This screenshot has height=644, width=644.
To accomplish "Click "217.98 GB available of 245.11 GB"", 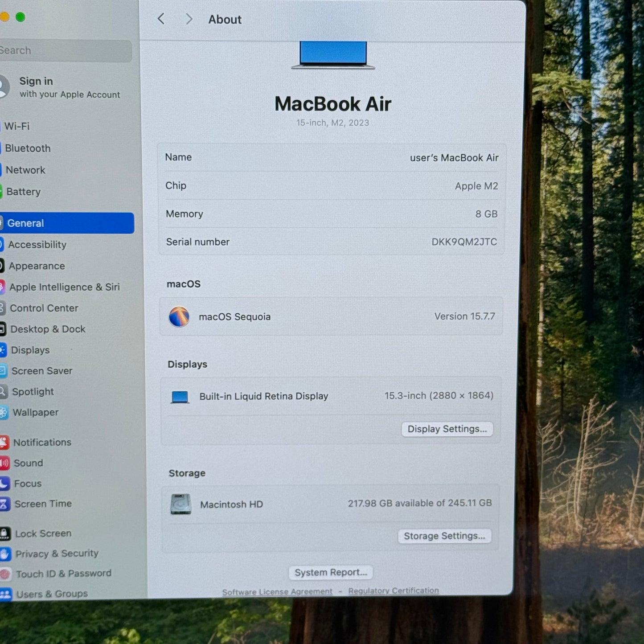I will 420,503.
